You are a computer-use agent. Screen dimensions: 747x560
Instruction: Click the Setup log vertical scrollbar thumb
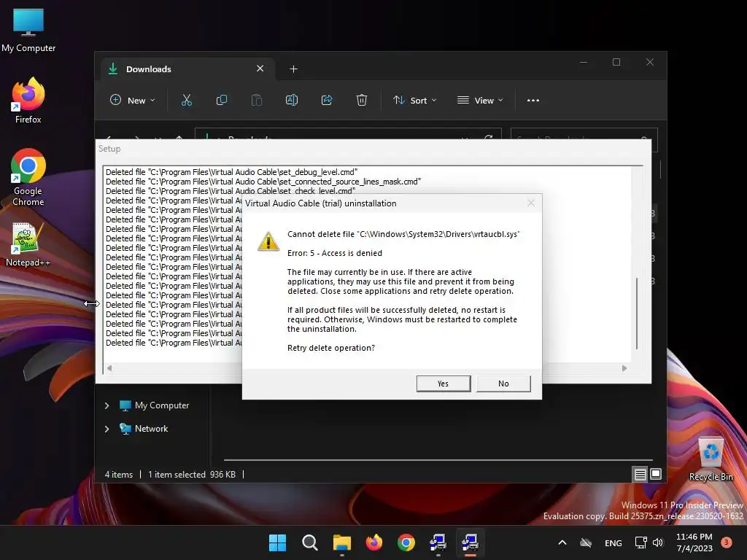(637, 314)
